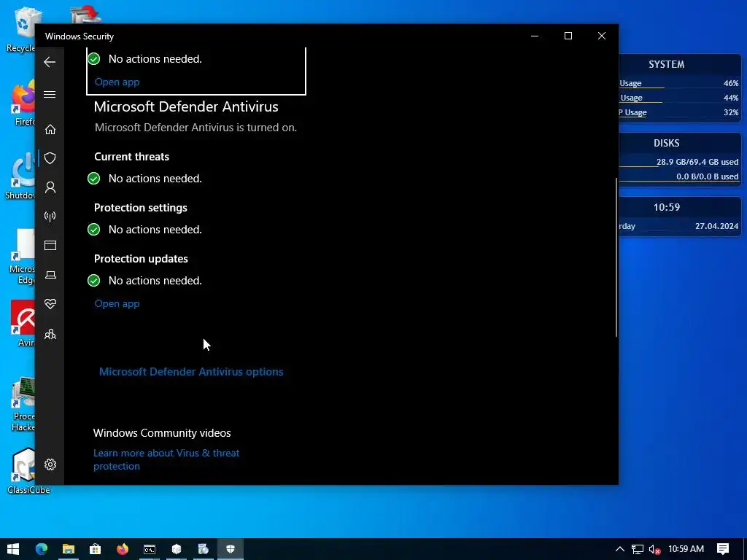The width and height of the screenshot is (747, 560).
Task: Open App & browser control icon
Action: 50,245
